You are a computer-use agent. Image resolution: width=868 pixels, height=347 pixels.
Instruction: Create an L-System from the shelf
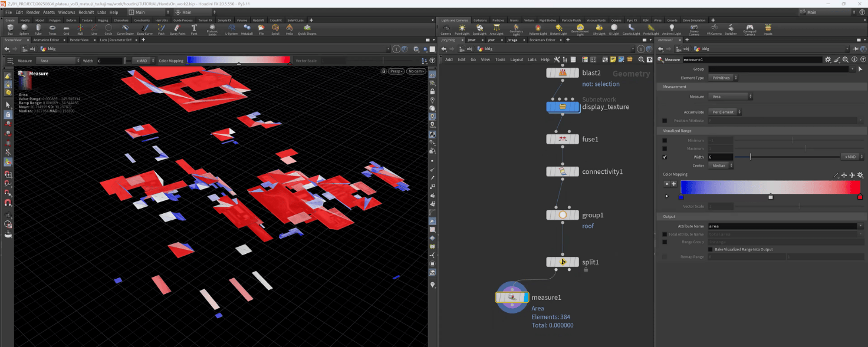point(232,29)
